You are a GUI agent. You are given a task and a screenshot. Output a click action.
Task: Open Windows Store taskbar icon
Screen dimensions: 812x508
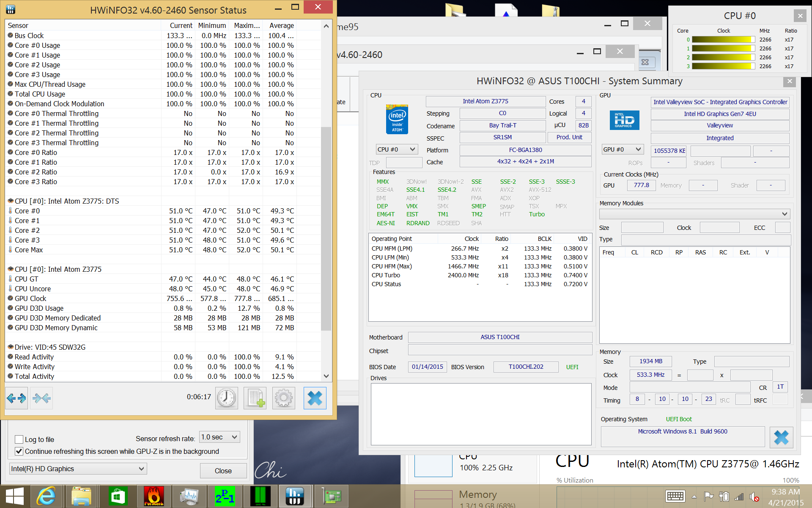[118, 496]
